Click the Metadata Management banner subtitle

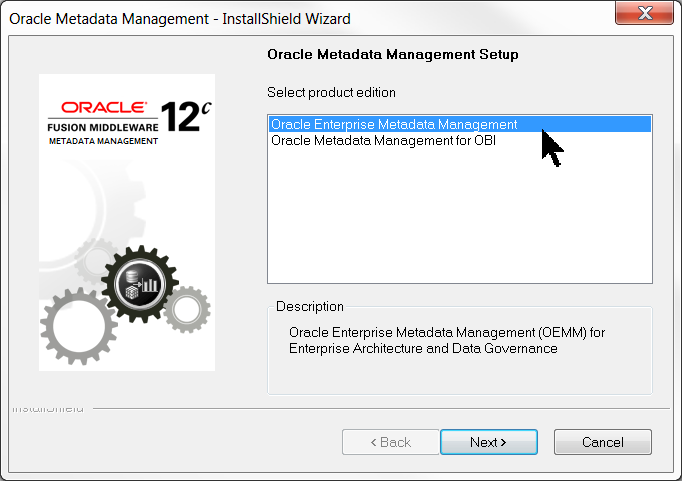tap(103, 141)
